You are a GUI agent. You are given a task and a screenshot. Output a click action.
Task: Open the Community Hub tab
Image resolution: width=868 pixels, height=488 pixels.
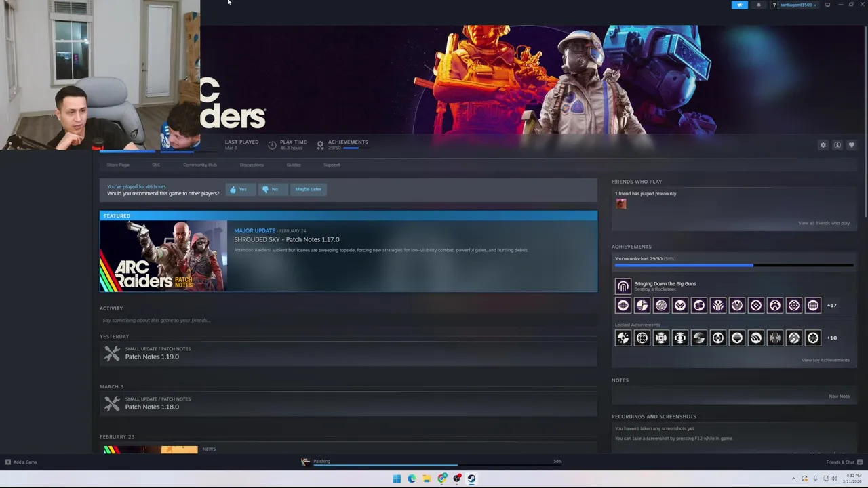(200, 165)
